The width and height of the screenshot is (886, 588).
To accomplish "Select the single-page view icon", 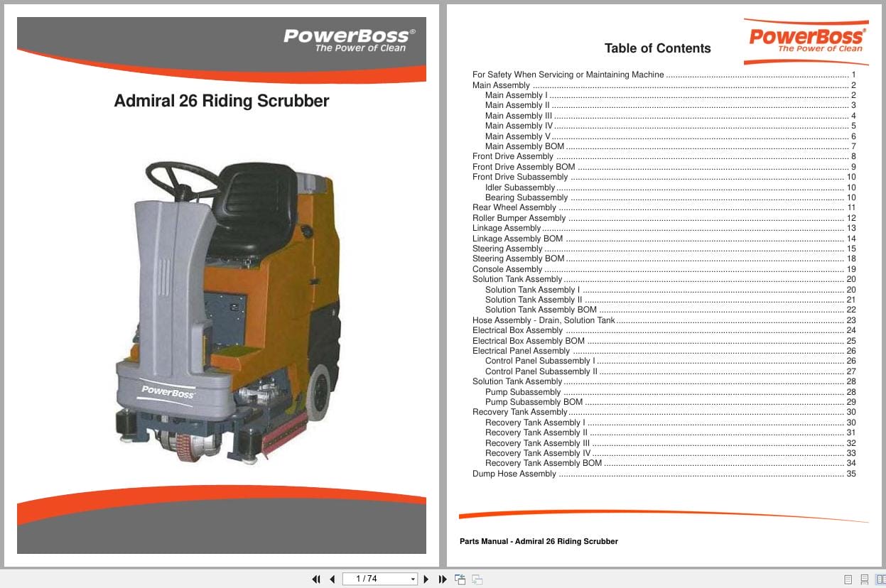I will pyautogui.click(x=847, y=579).
